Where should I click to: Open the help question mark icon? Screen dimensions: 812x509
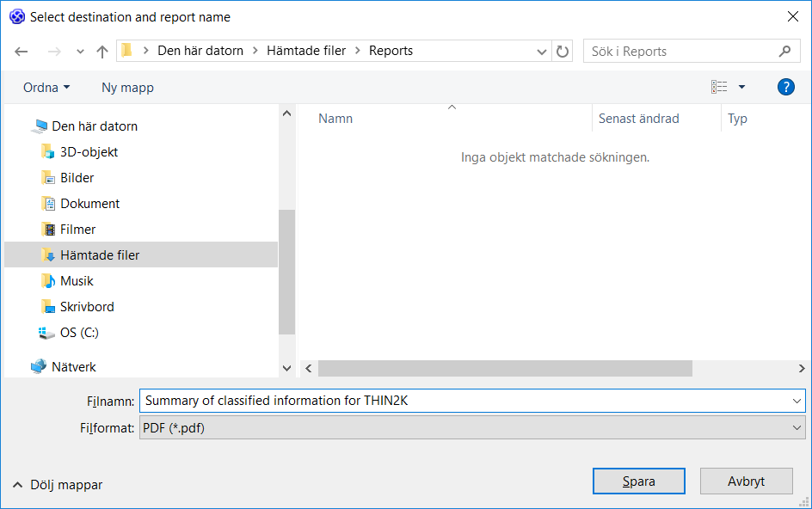point(784,87)
